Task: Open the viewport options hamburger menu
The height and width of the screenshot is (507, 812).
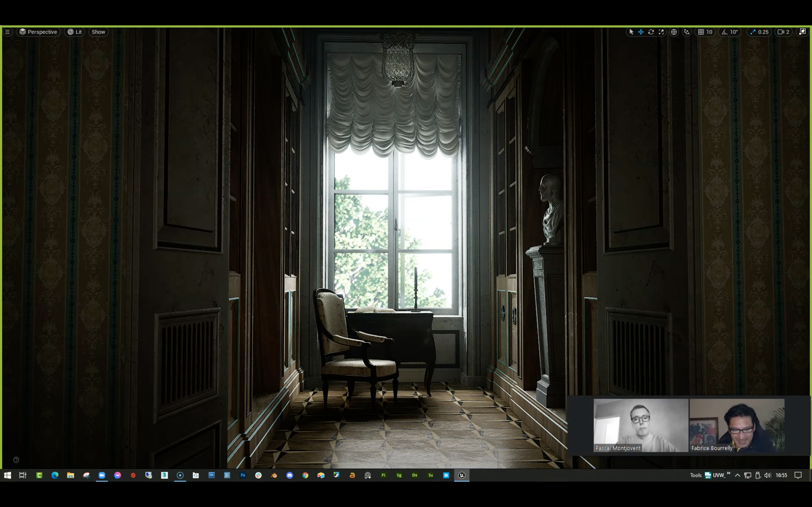Action: pyautogui.click(x=7, y=32)
